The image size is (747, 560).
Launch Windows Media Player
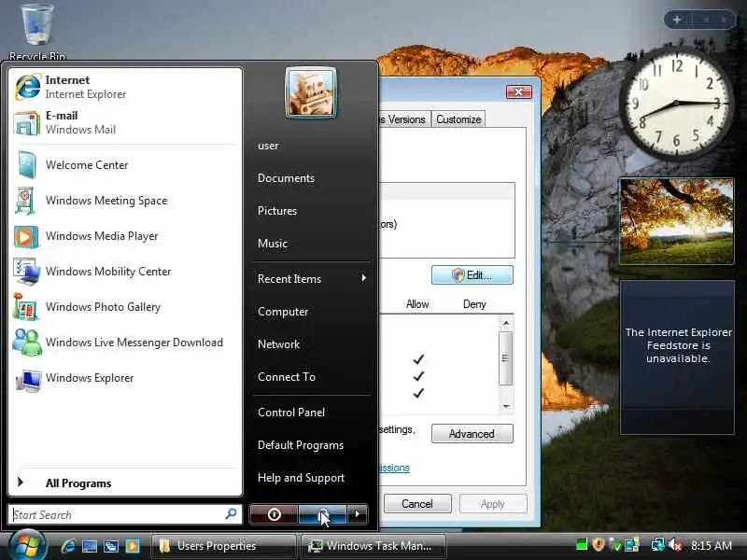point(125,236)
